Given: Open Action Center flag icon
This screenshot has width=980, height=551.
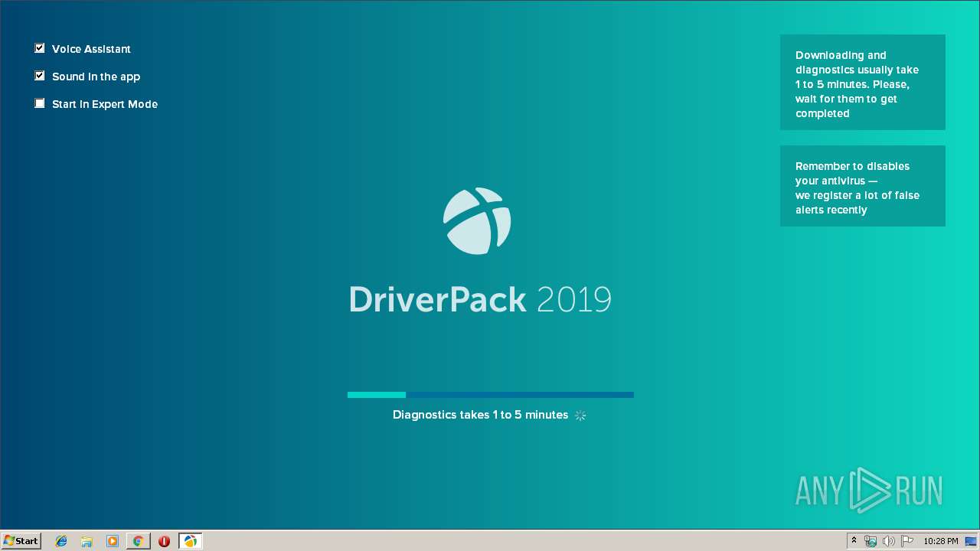Looking at the screenshot, I should [907, 541].
